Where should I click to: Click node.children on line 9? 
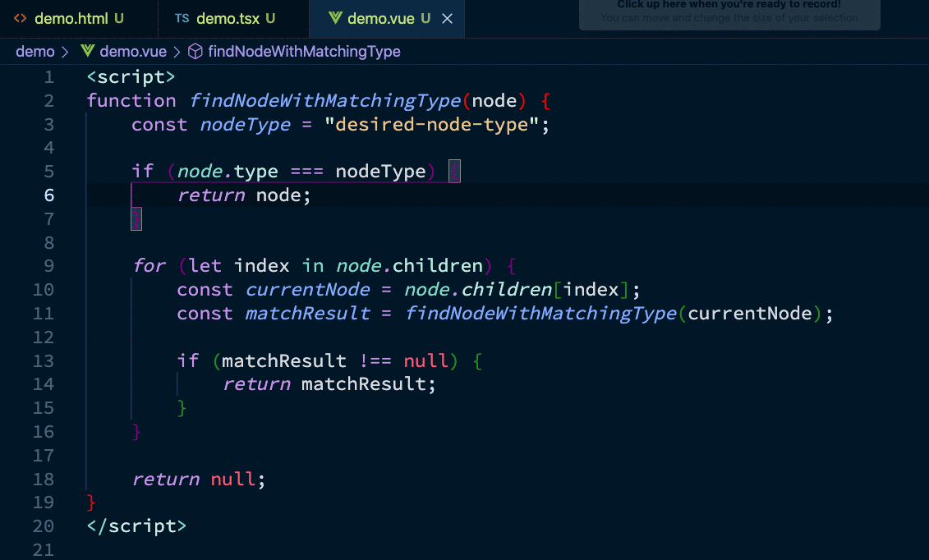point(409,266)
